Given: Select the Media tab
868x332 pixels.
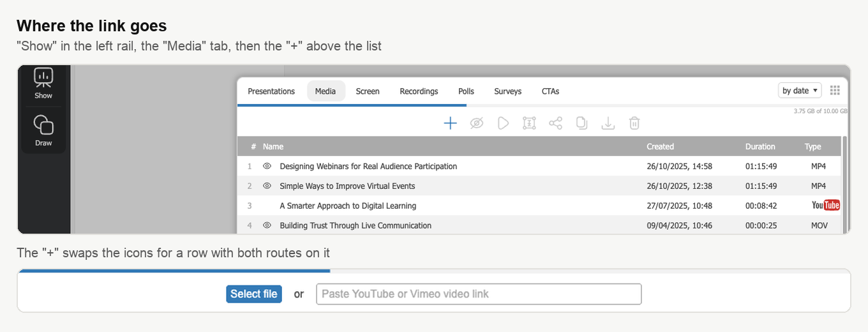Looking at the screenshot, I should coord(325,91).
